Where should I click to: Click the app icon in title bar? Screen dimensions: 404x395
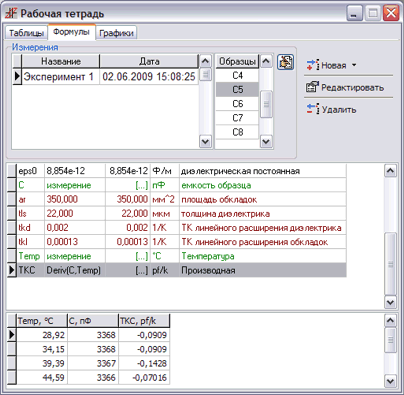(x=11, y=13)
